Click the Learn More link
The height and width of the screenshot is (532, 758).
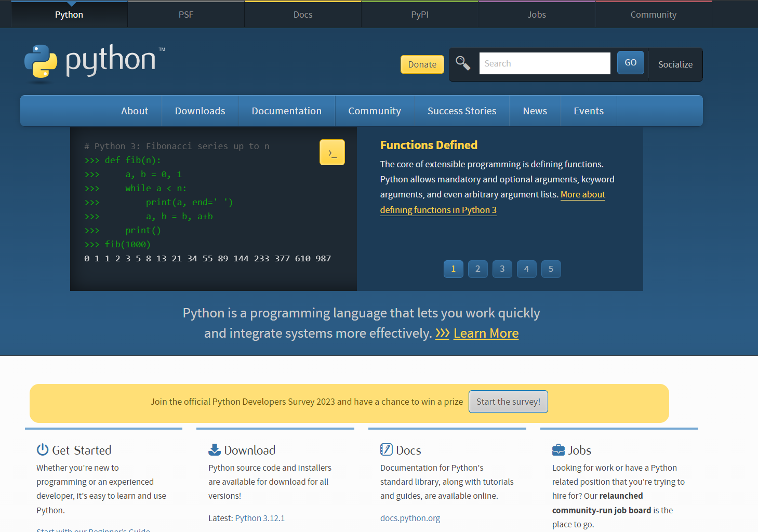[486, 333]
